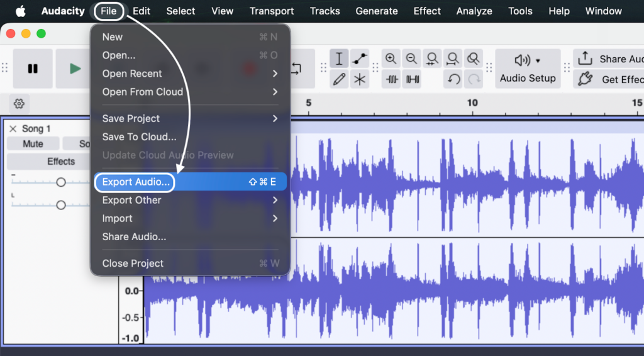Open the timeline options gear
The width and height of the screenshot is (644, 356).
pos(19,103)
